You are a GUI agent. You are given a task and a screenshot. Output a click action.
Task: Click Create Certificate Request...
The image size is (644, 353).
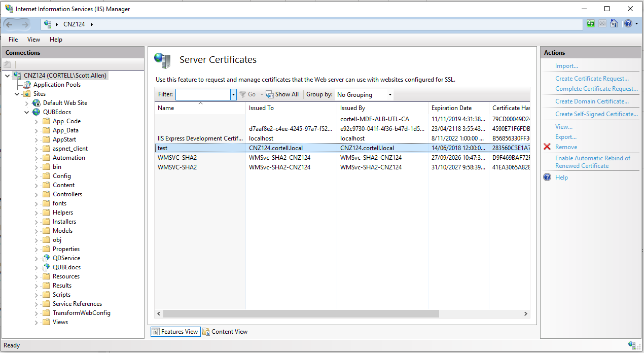tap(592, 79)
